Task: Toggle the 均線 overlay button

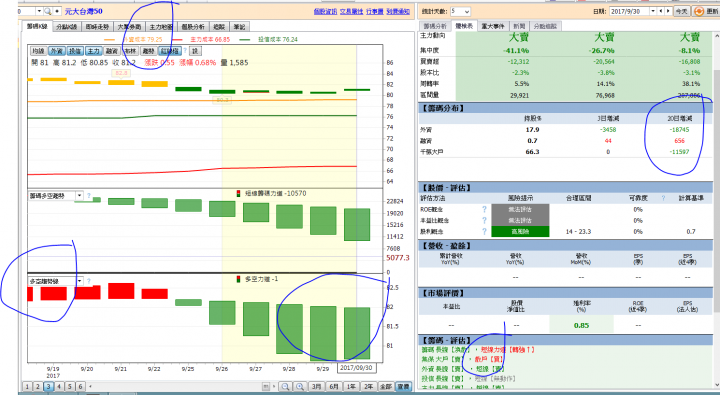Action: pyautogui.click(x=38, y=51)
